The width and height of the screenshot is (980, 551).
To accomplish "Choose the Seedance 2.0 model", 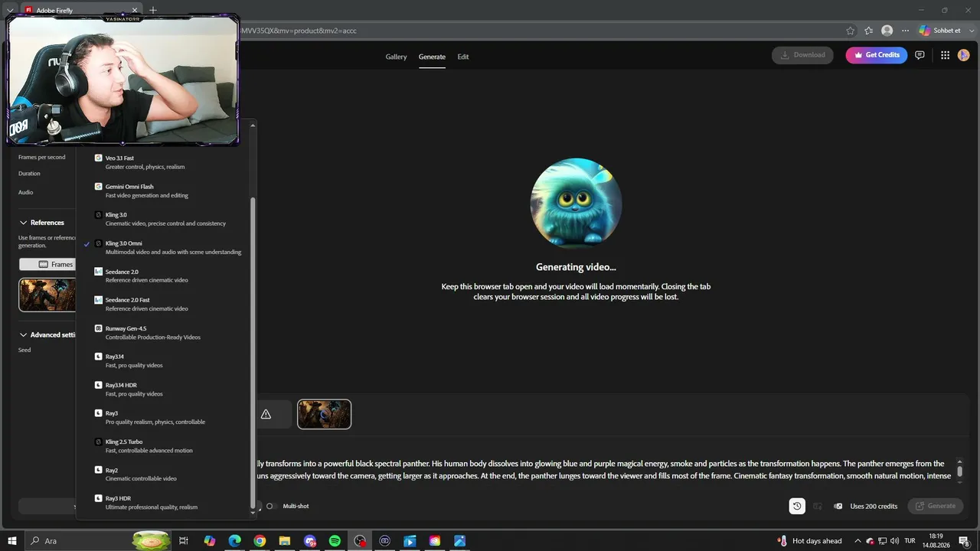I will coord(164,275).
